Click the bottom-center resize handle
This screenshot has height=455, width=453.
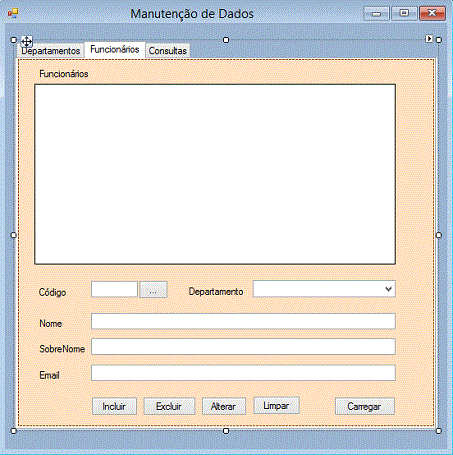(226, 431)
